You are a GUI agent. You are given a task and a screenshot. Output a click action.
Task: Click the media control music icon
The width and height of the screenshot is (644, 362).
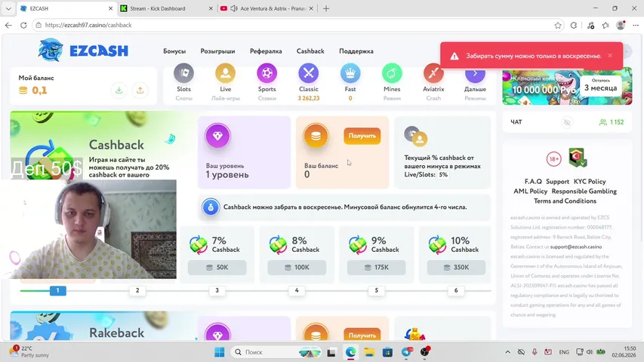590,26
